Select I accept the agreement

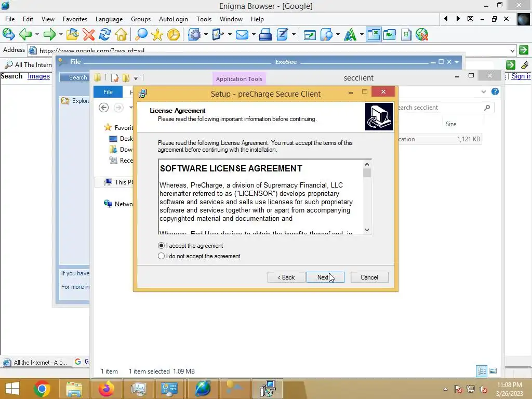190,246
